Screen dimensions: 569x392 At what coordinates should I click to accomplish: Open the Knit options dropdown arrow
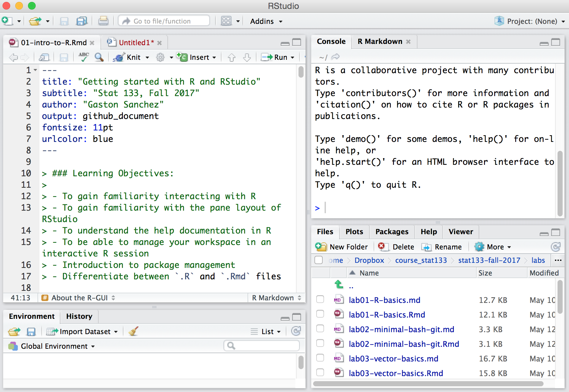click(x=147, y=58)
